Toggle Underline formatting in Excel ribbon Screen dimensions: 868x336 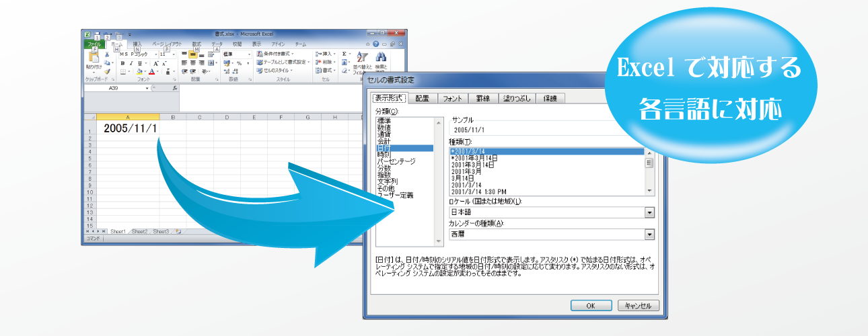click(x=139, y=63)
